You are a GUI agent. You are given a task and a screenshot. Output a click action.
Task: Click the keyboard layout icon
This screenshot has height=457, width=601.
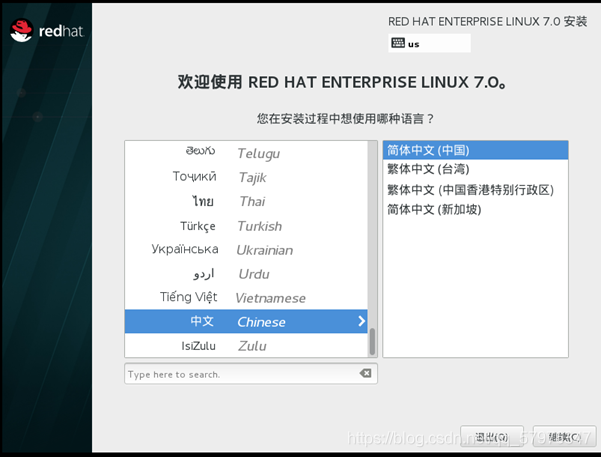tap(398, 43)
